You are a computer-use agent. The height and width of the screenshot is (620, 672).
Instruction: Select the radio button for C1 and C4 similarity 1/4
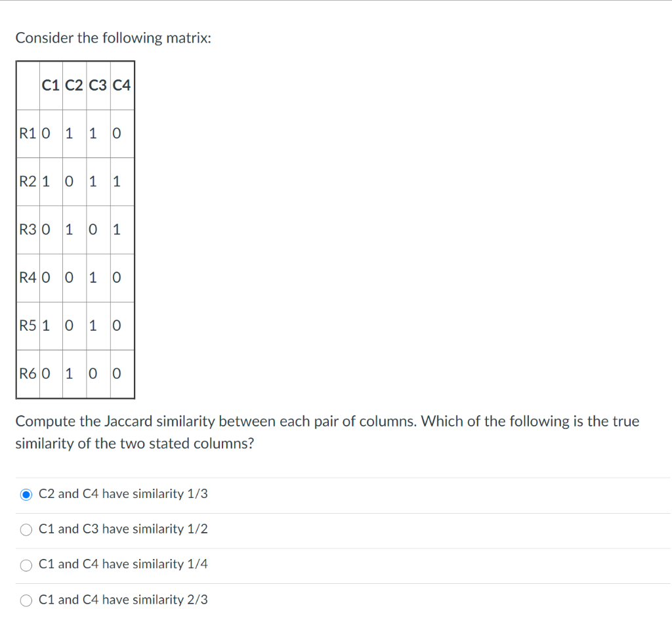click(x=26, y=565)
